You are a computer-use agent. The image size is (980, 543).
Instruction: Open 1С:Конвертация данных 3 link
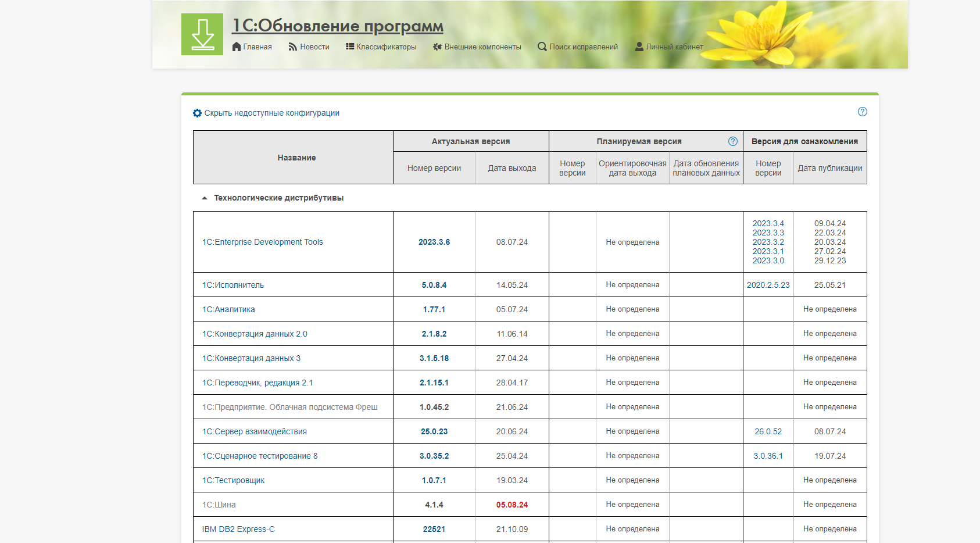coord(252,358)
